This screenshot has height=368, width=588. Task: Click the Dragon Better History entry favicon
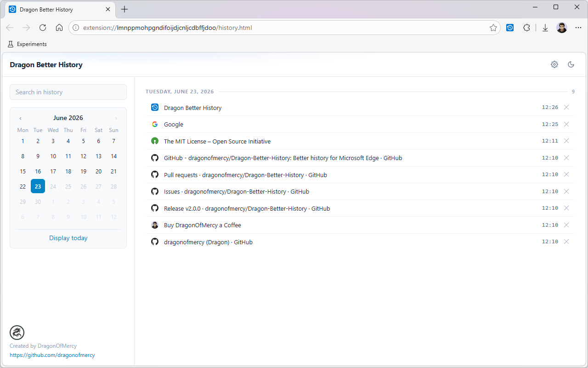(x=155, y=108)
